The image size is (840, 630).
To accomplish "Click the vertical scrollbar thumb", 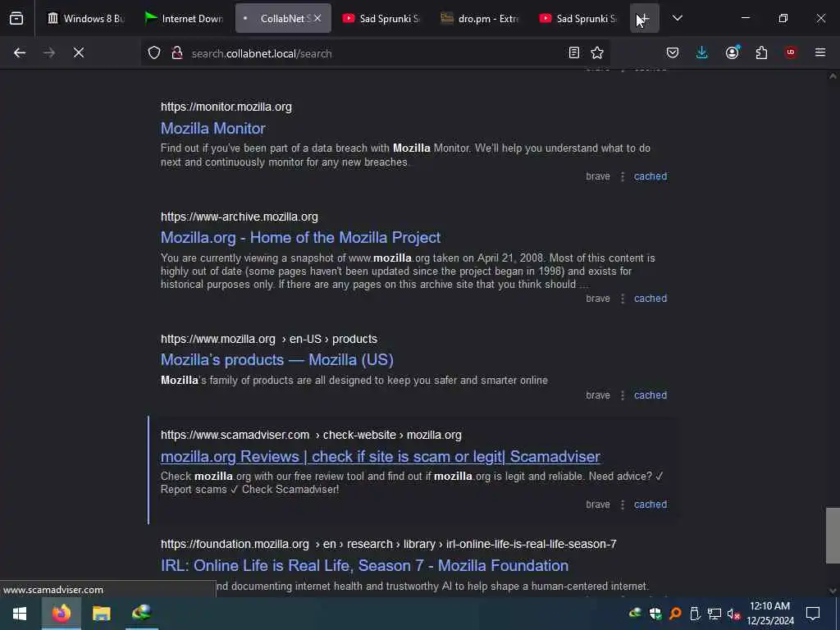I will (833, 536).
